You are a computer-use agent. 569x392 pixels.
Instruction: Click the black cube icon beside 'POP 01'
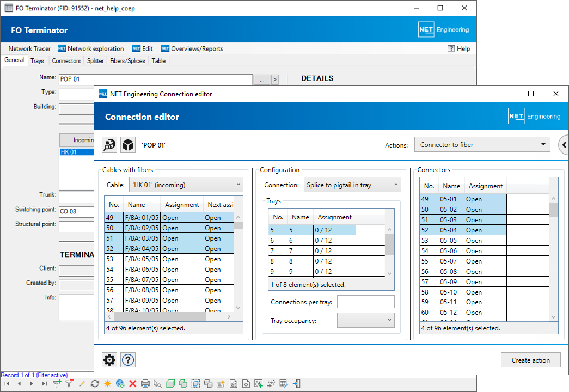(x=128, y=145)
